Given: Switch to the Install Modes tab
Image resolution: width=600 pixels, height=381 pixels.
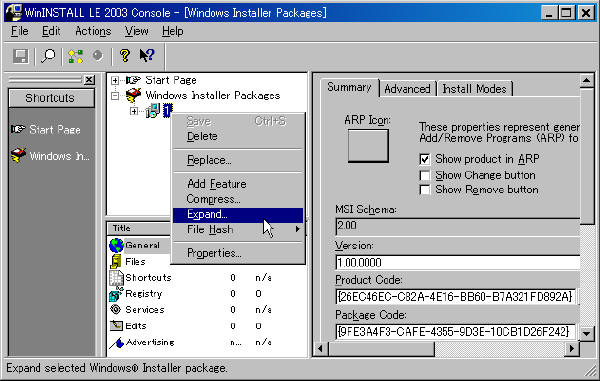Looking at the screenshot, I should [474, 89].
